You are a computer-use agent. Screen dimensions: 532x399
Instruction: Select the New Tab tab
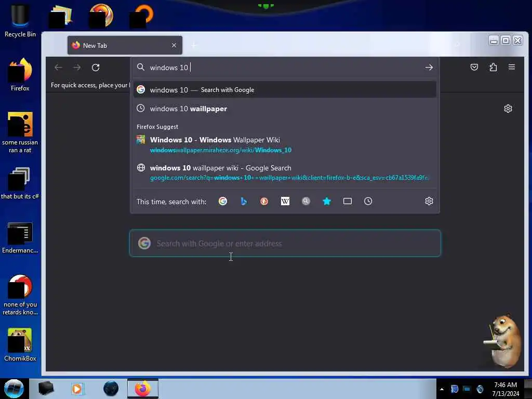pos(125,45)
